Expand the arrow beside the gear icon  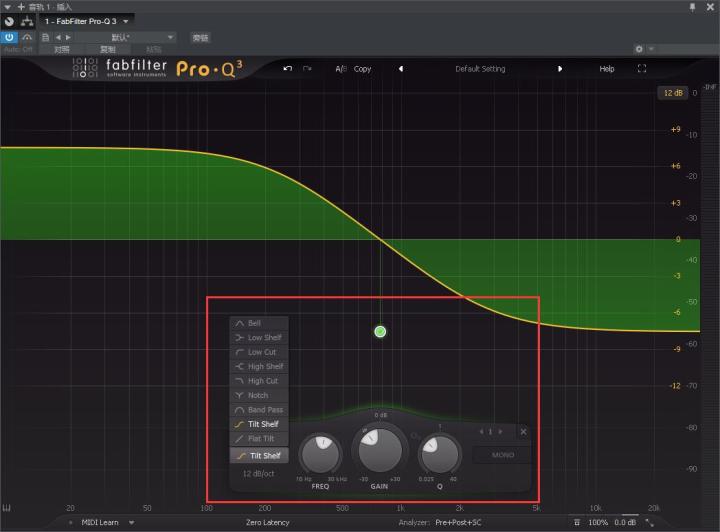click(651, 49)
